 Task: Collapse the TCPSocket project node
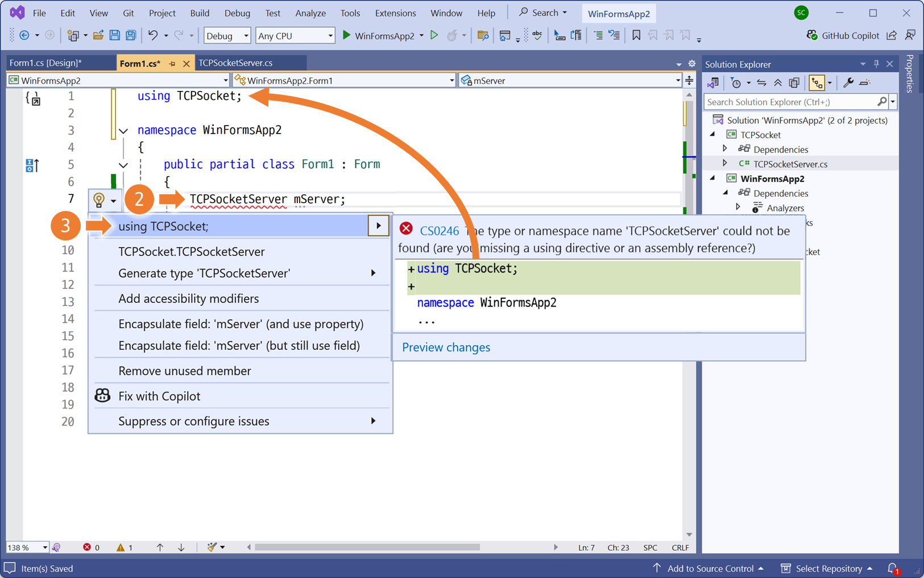[x=713, y=134]
